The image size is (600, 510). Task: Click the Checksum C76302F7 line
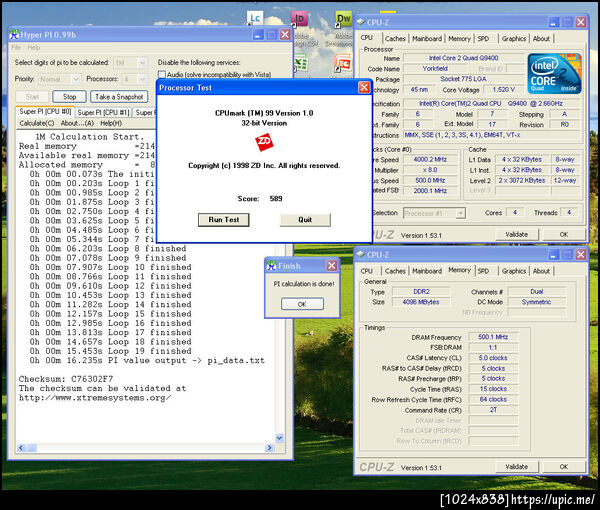point(66,379)
